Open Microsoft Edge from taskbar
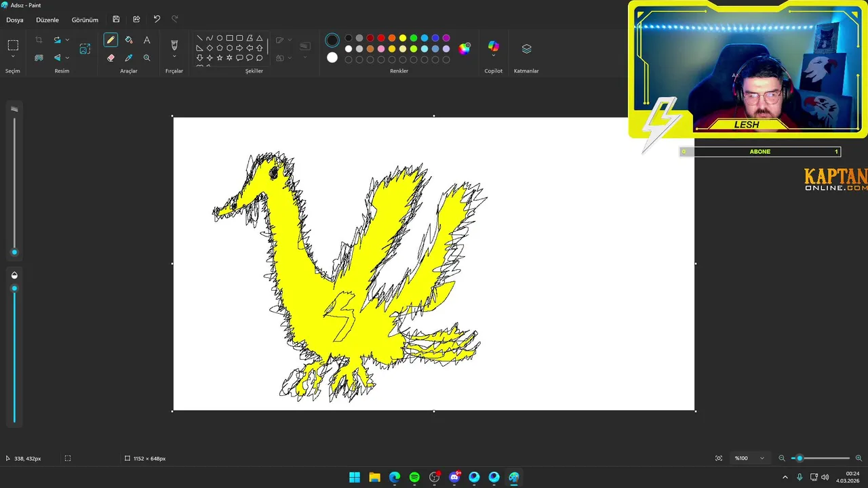This screenshot has height=488, width=868. click(395, 477)
